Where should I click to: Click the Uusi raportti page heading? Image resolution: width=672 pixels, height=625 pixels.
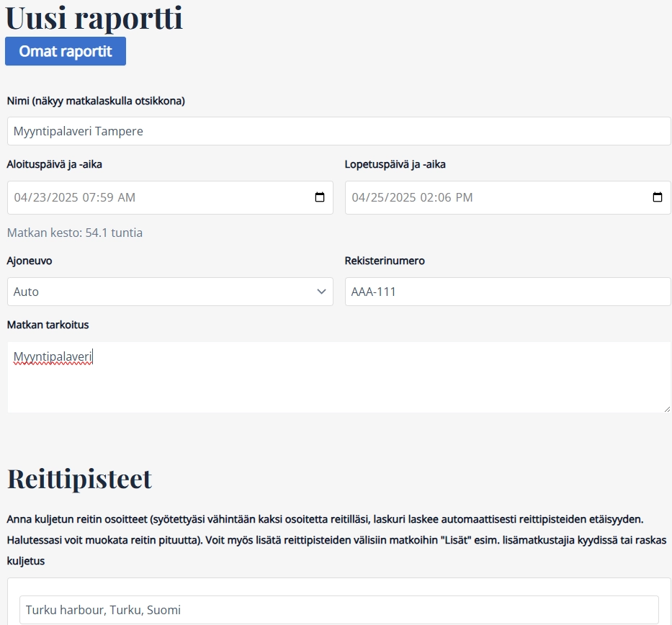(94, 18)
